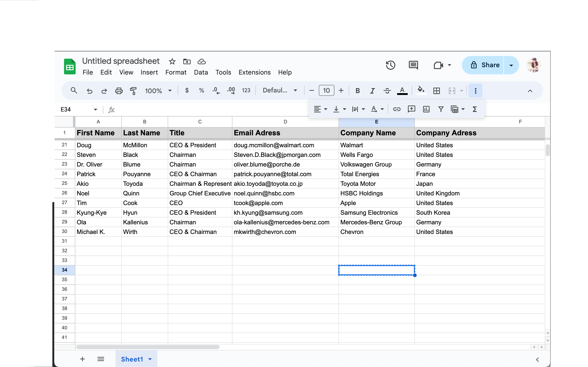Open the fill color picker
588x367 pixels.
pos(421,90)
